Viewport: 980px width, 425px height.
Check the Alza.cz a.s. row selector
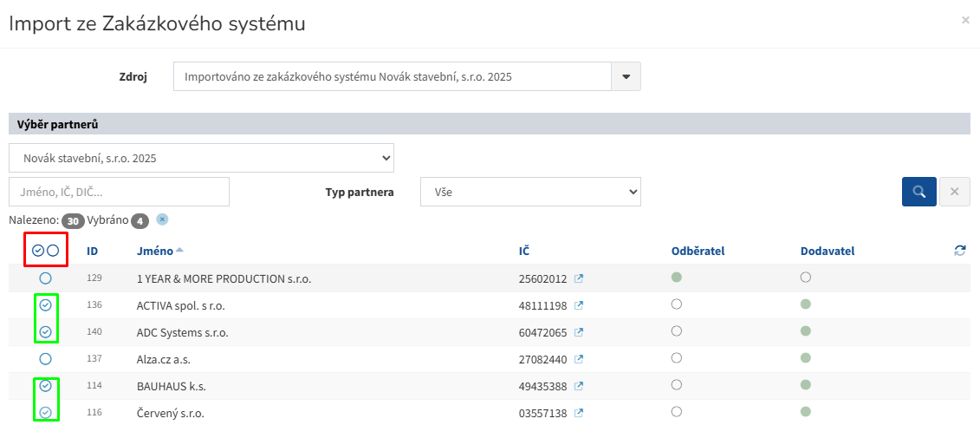(46, 359)
